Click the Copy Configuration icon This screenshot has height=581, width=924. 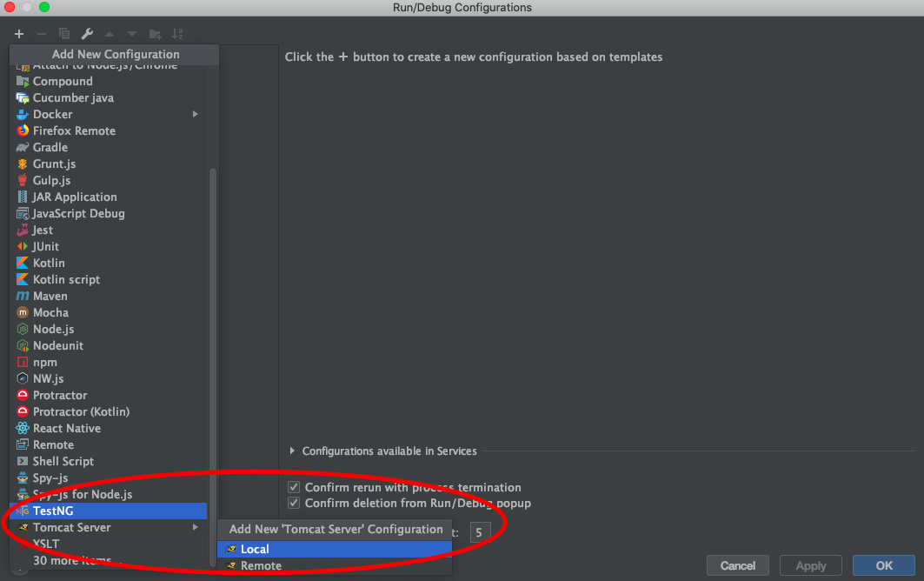coord(64,34)
